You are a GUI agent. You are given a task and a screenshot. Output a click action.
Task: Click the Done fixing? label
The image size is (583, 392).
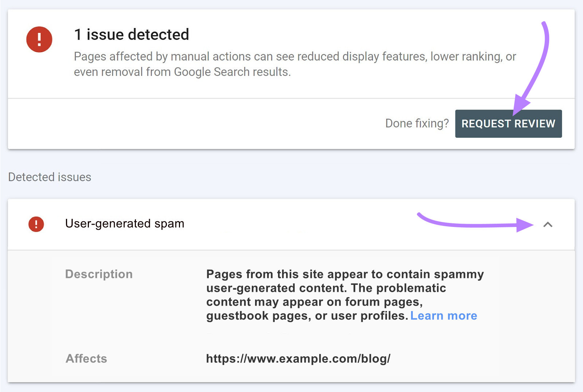[x=417, y=124]
